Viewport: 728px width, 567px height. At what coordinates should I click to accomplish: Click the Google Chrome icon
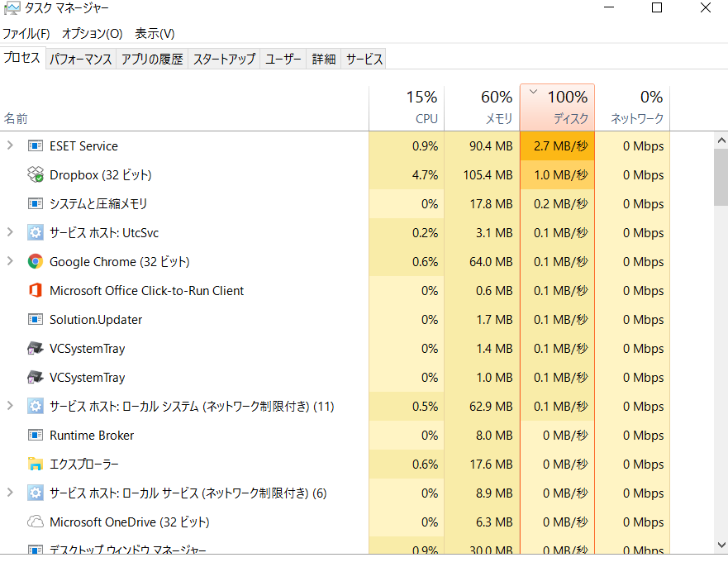tap(36, 261)
